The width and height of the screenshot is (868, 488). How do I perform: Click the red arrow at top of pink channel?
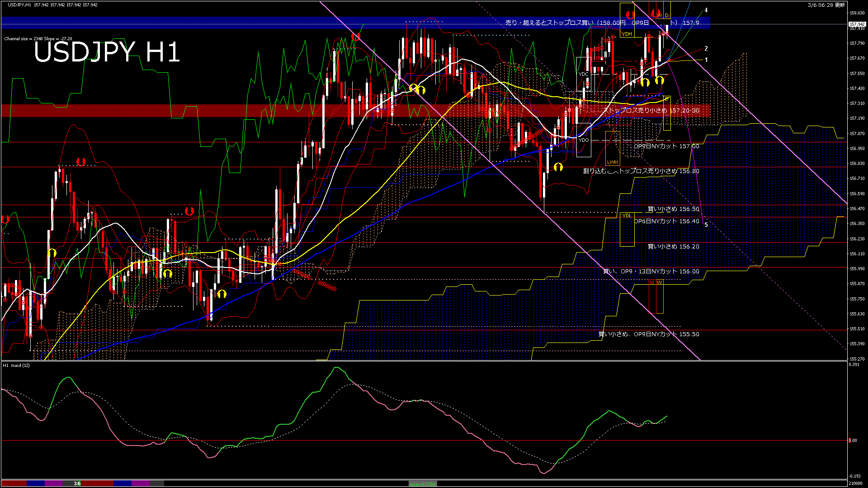pyautogui.click(x=356, y=37)
